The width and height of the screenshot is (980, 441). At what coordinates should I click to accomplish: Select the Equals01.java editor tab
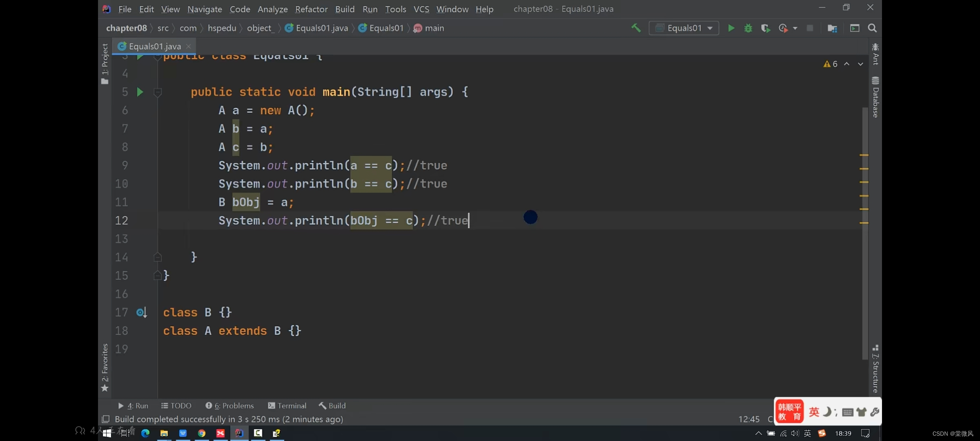click(154, 47)
